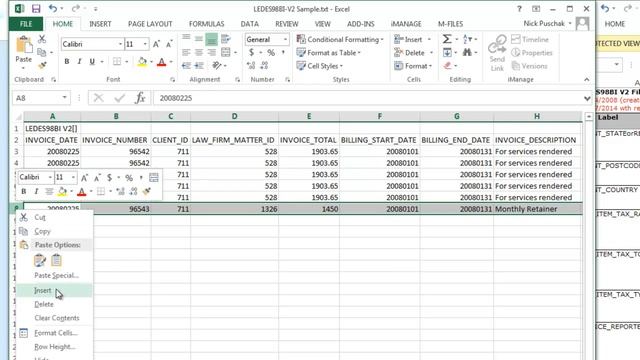Click the Insert Function fx icon
The width and height of the screenshot is (640, 360).
[140, 98]
